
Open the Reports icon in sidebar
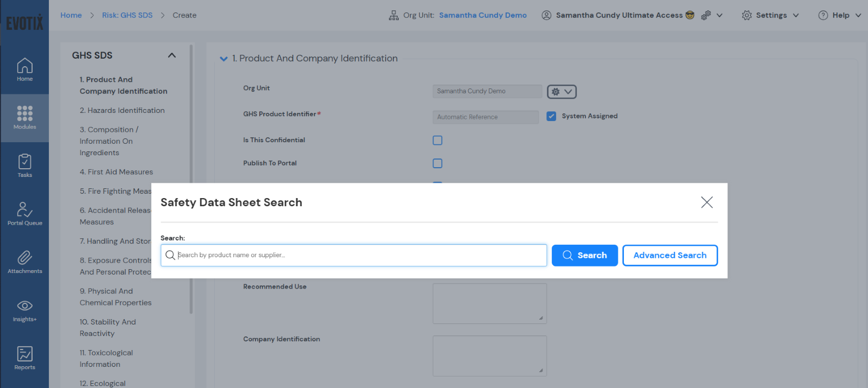24,358
